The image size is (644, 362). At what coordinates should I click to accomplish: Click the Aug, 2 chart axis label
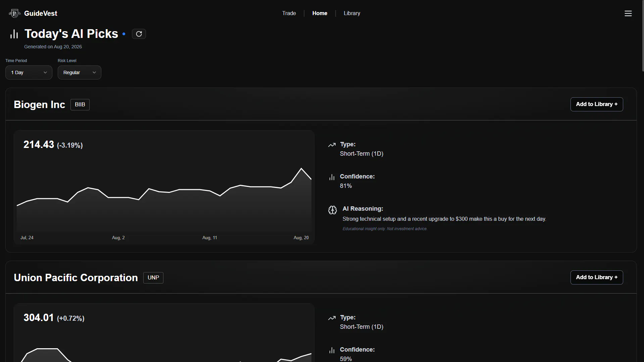[x=118, y=238]
